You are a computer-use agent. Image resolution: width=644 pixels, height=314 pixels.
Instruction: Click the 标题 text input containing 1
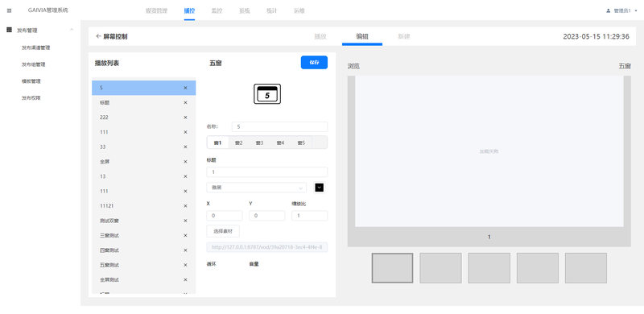(267, 171)
